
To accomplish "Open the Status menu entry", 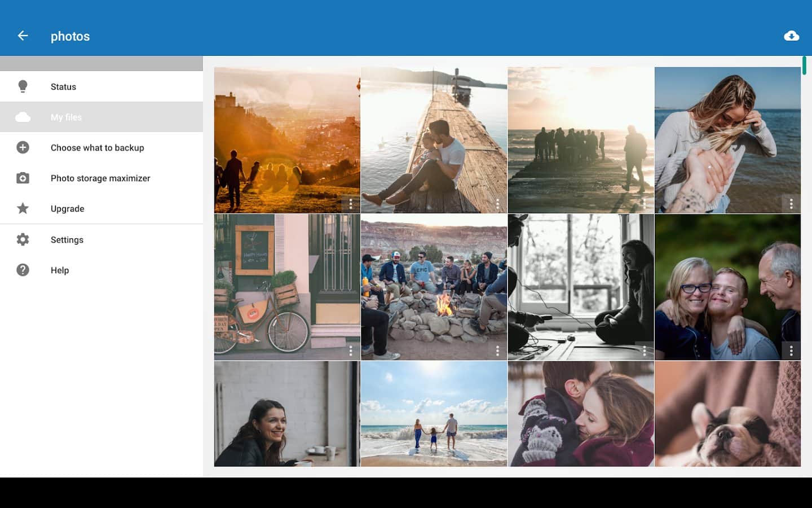I will pos(63,86).
